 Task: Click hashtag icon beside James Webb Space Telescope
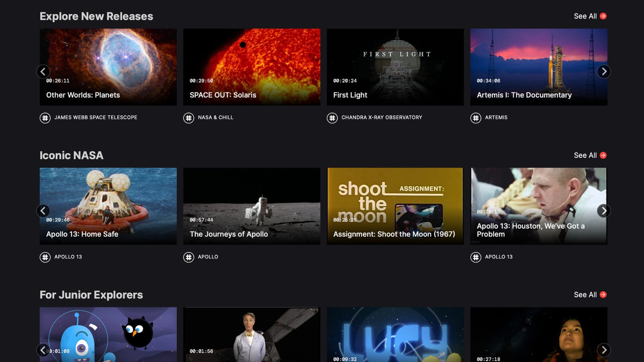tap(45, 118)
